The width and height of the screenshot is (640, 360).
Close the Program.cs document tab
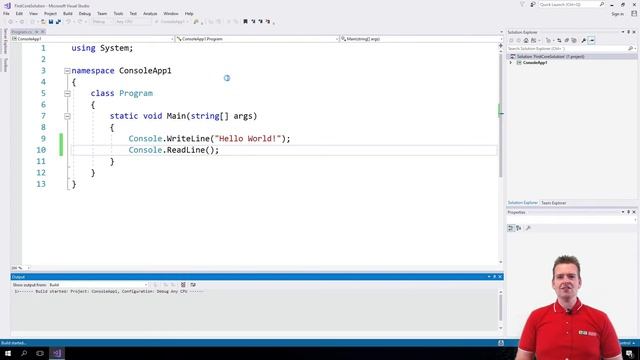point(43,32)
